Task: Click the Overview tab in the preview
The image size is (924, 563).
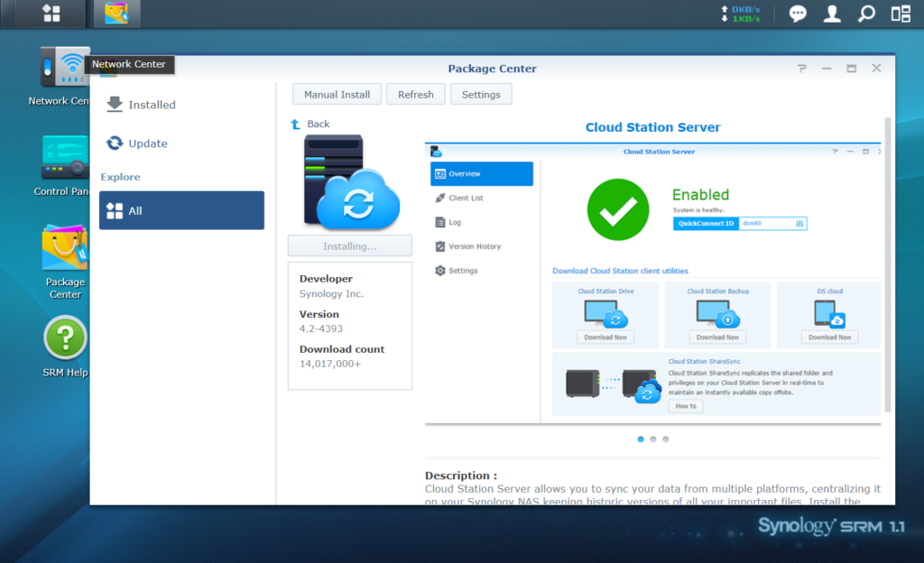Action: tap(482, 174)
